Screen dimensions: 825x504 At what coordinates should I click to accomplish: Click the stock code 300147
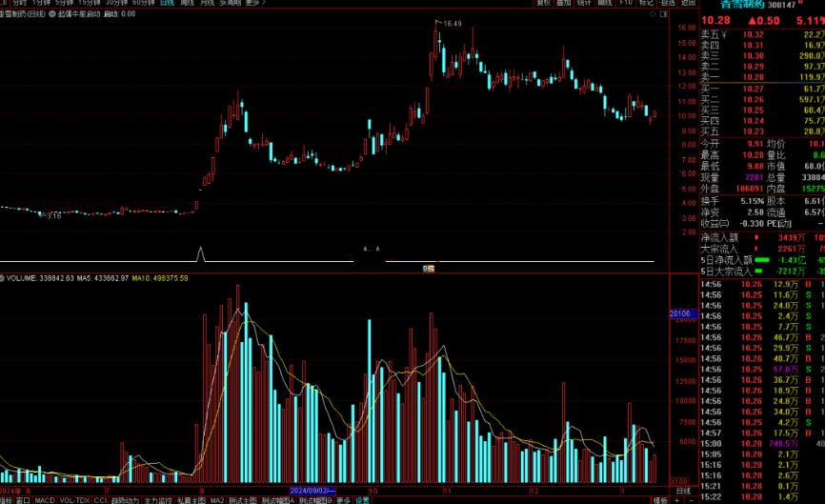click(781, 5)
